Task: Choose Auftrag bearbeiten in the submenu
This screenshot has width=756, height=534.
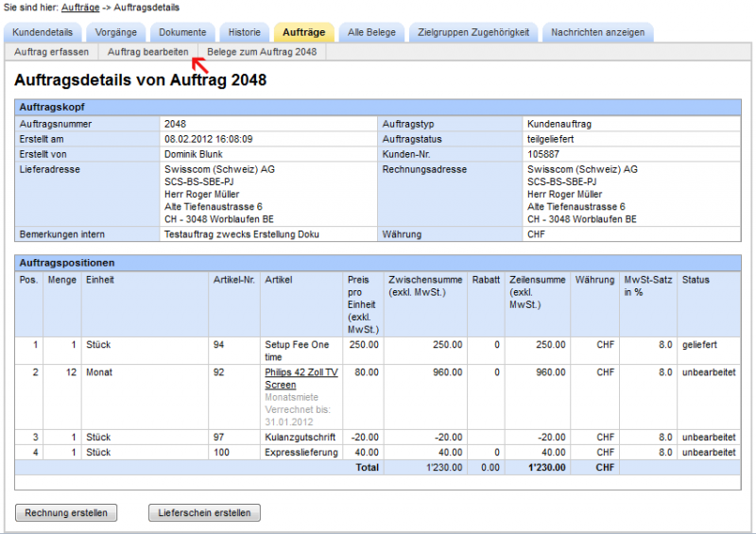Action: tap(148, 52)
